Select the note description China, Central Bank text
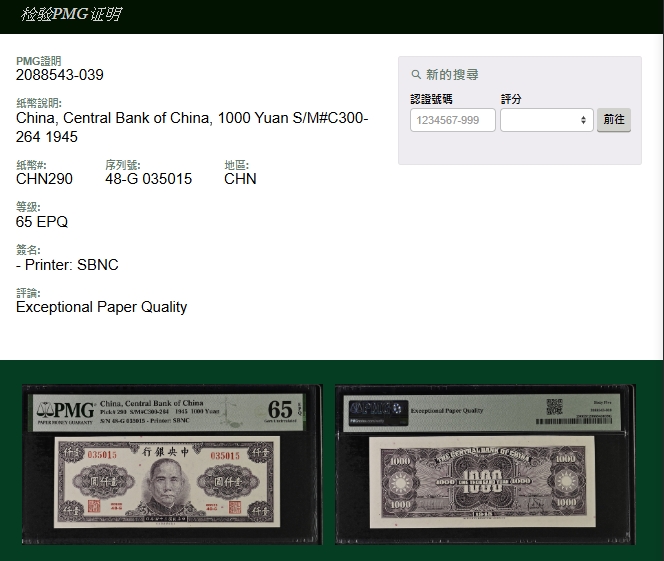Viewport: 664px width, 561px height. click(x=192, y=127)
